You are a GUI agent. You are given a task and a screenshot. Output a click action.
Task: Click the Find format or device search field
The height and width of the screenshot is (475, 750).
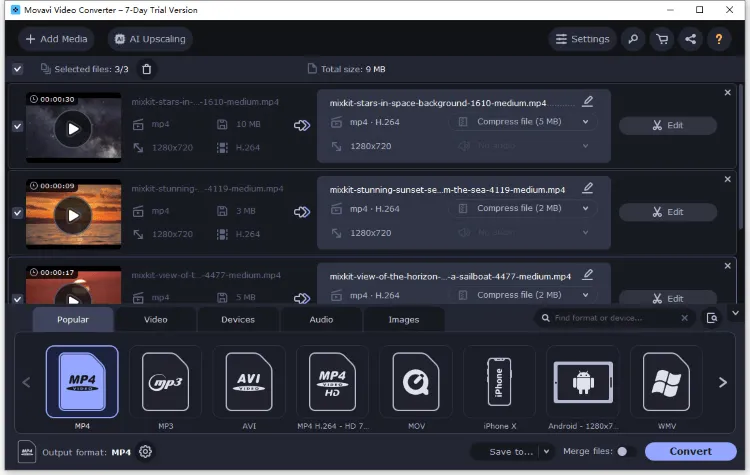614,318
